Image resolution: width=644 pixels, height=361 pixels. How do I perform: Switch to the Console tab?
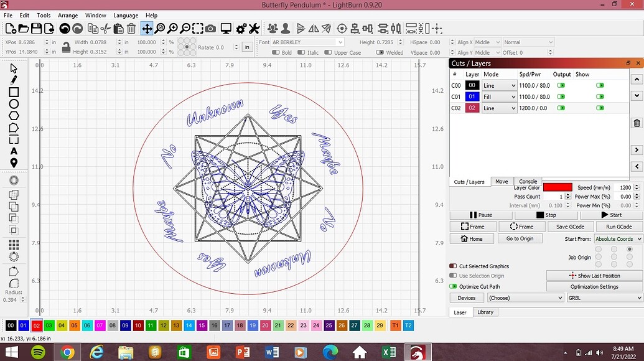tap(528, 181)
